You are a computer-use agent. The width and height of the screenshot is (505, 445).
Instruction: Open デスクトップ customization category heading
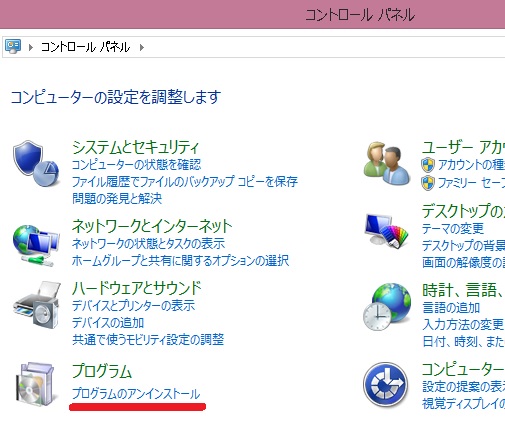pos(463,211)
